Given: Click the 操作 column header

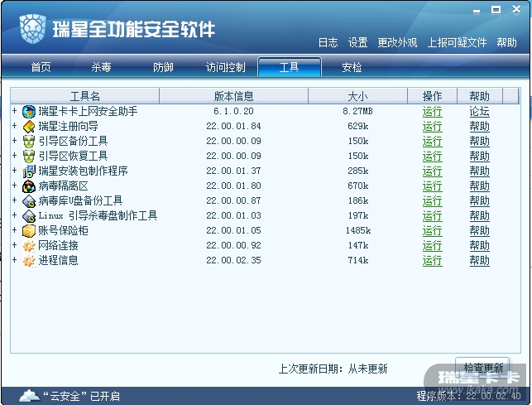Looking at the screenshot, I should tap(432, 96).
